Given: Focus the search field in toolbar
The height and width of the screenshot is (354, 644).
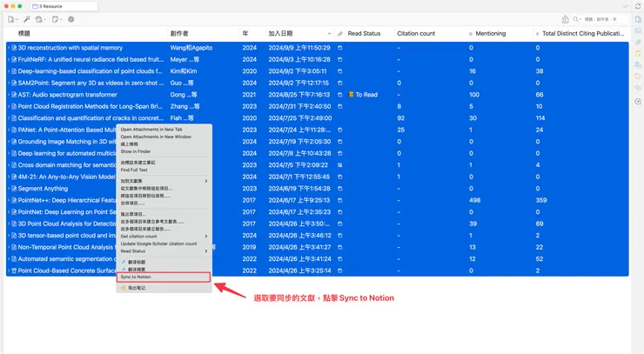Looking at the screenshot, I should [x=604, y=19].
